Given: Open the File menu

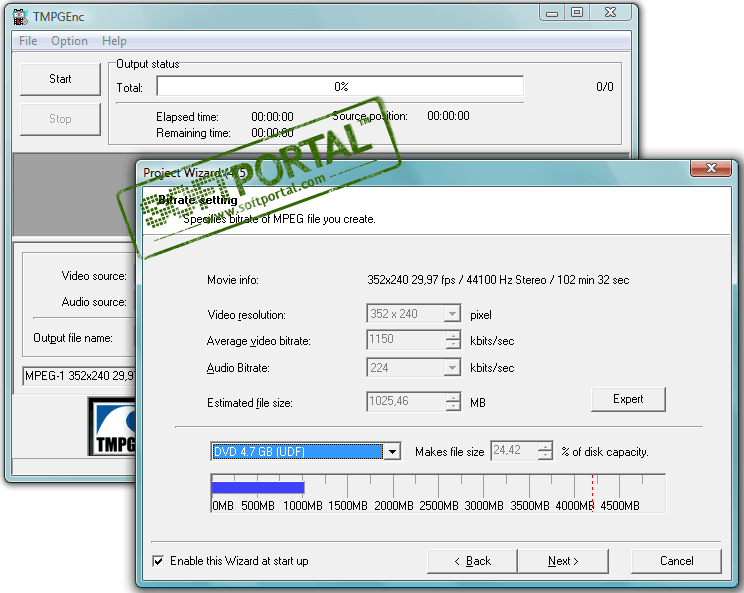Looking at the screenshot, I should [x=28, y=41].
